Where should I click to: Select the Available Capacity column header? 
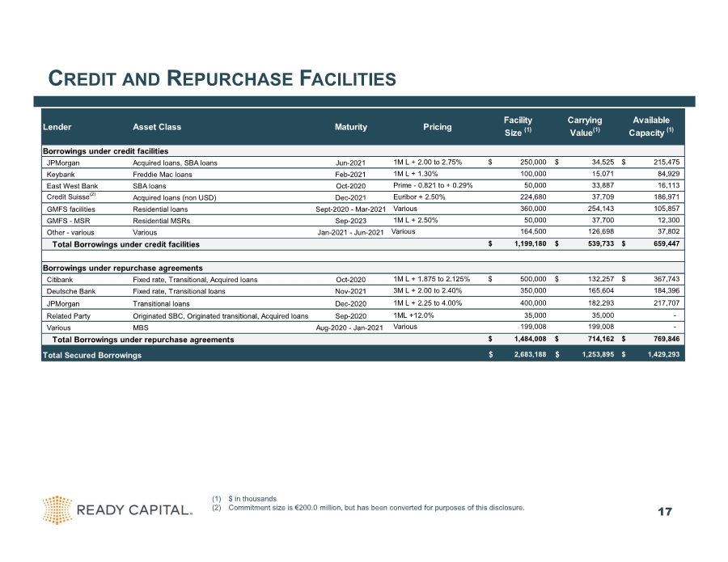pyautogui.click(x=651, y=126)
